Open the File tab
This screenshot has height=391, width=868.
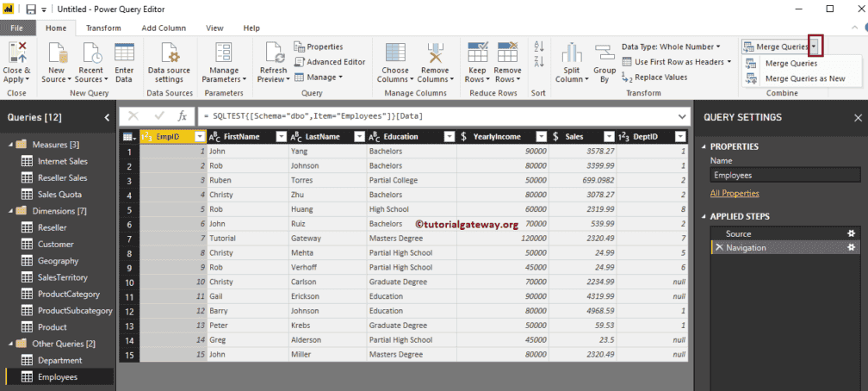[16, 28]
